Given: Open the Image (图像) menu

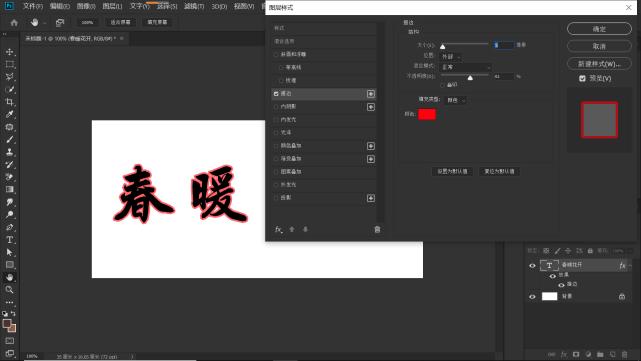Looking at the screenshot, I should click(86, 7).
